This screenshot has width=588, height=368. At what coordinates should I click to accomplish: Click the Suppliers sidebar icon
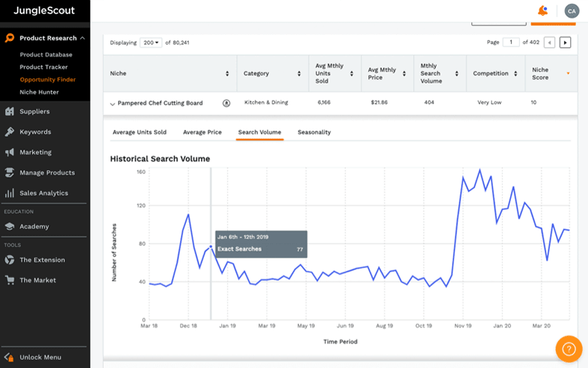[10, 111]
